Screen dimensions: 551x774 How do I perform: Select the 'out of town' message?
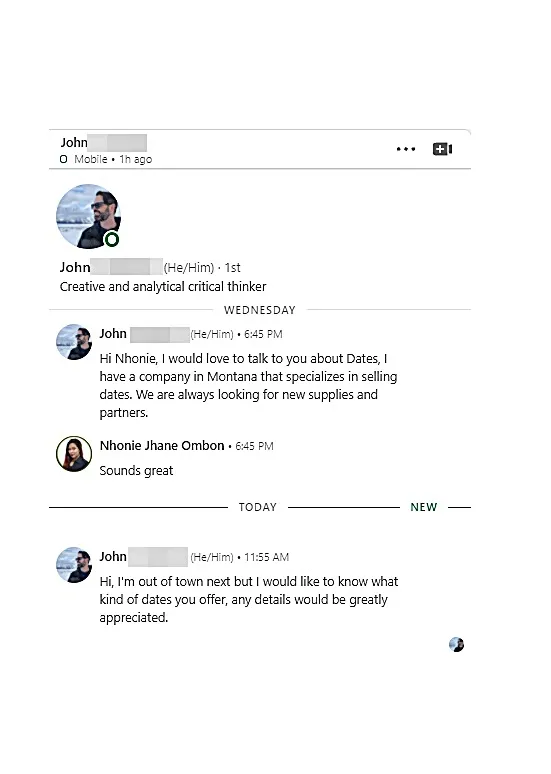coord(249,599)
